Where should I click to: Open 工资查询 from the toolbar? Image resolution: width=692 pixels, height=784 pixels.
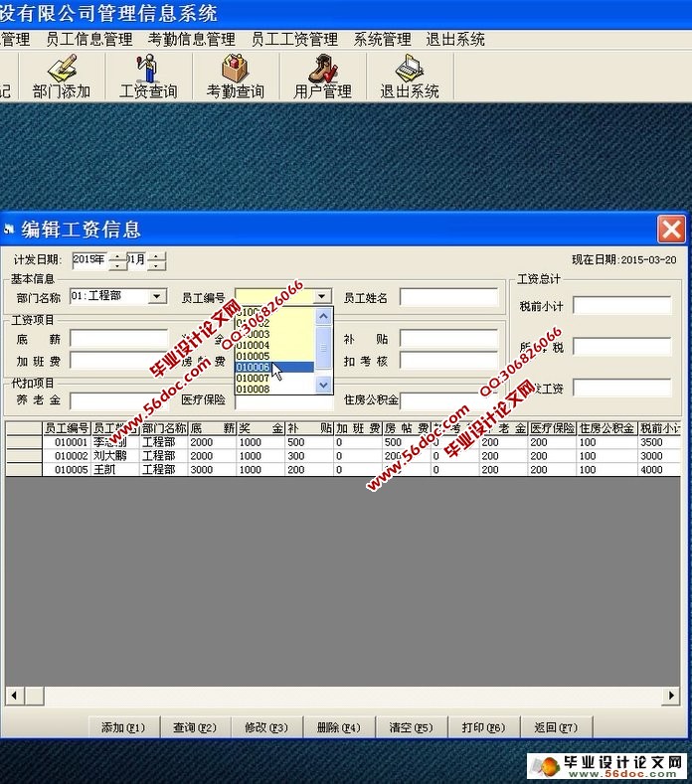(148, 76)
